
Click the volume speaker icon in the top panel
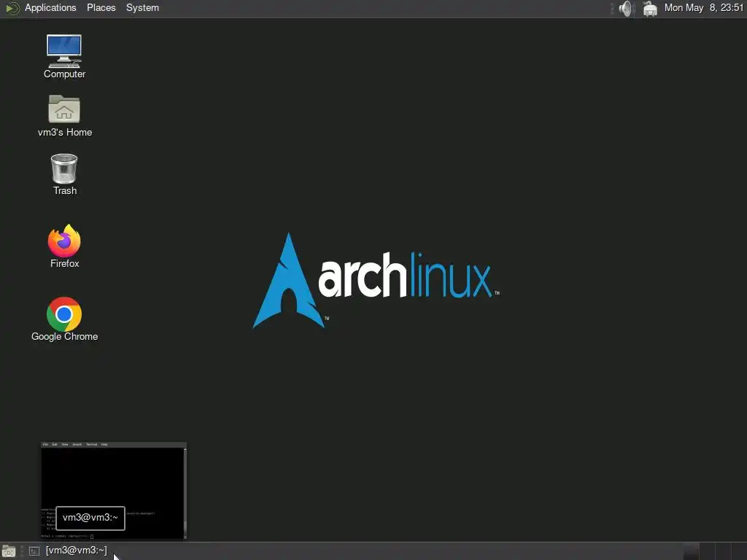click(626, 9)
